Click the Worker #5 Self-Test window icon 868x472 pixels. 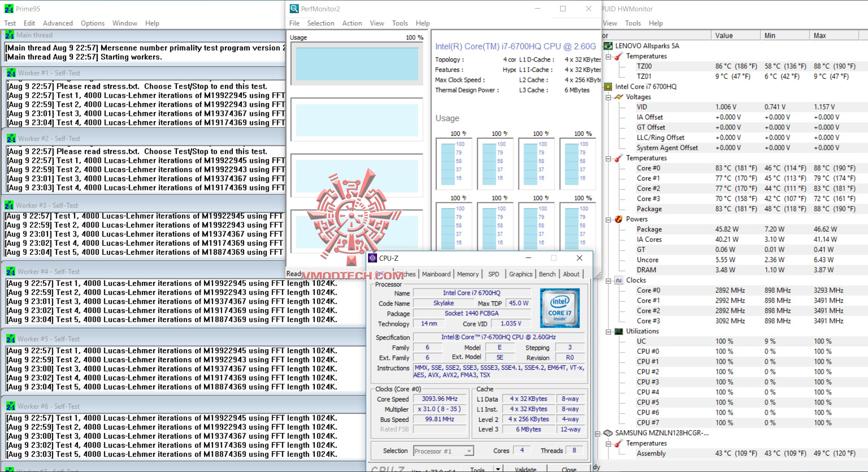(x=11, y=339)
